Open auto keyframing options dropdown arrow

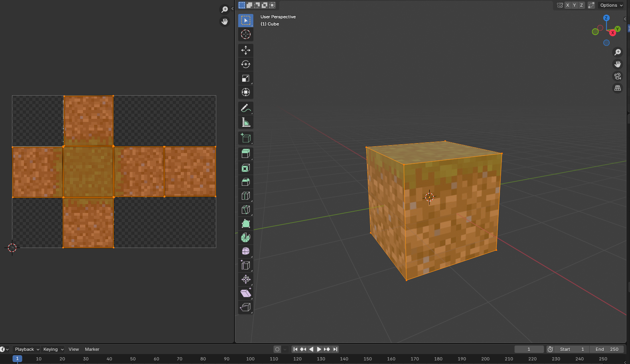point(285,349)
